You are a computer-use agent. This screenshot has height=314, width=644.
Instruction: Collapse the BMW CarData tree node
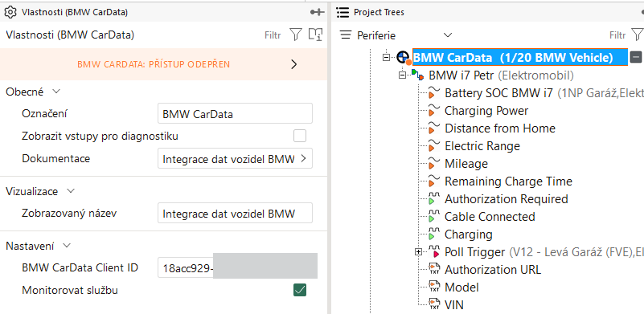pyautogui.click(x=386, y=58)
